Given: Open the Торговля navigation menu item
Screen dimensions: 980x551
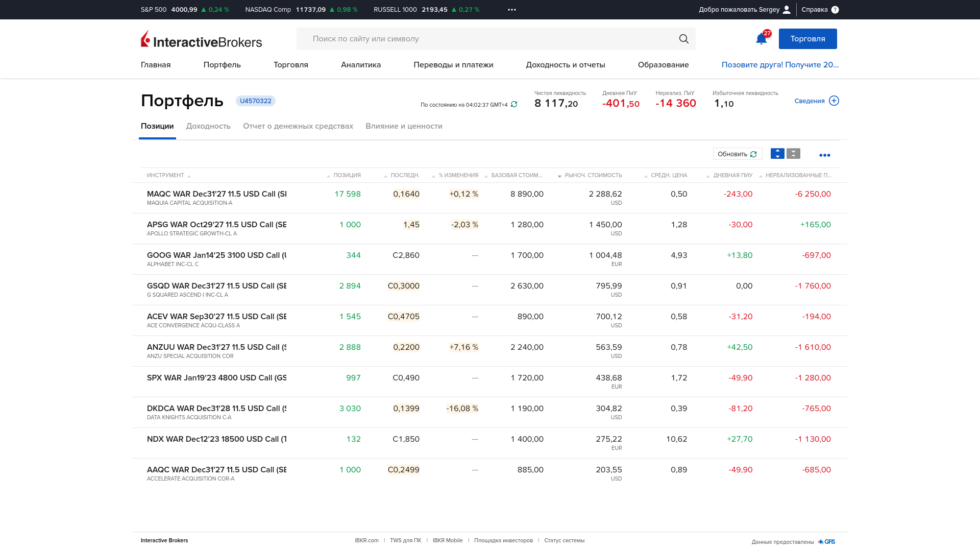Looking at the screenshot, I should pos(291,65).
